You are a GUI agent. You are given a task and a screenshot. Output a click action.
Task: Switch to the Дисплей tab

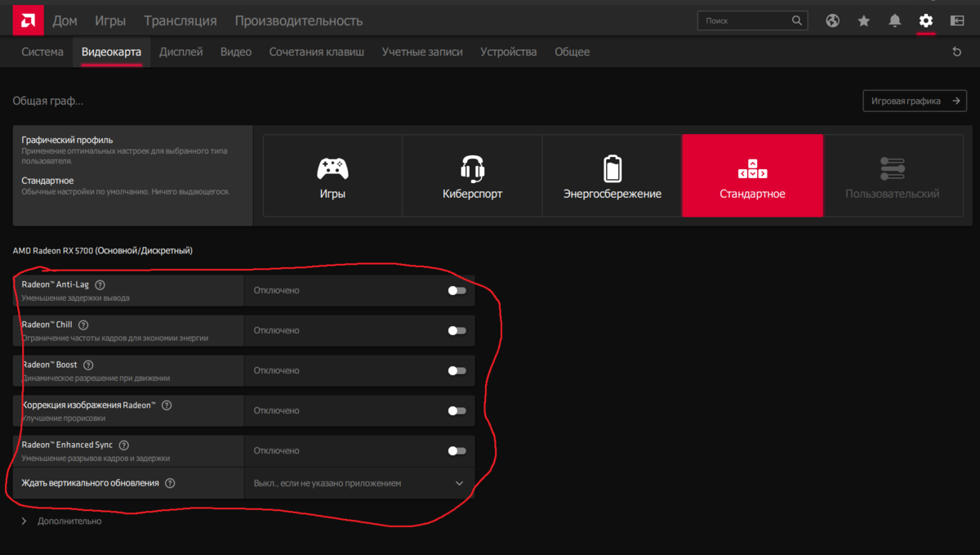(181, 51)
